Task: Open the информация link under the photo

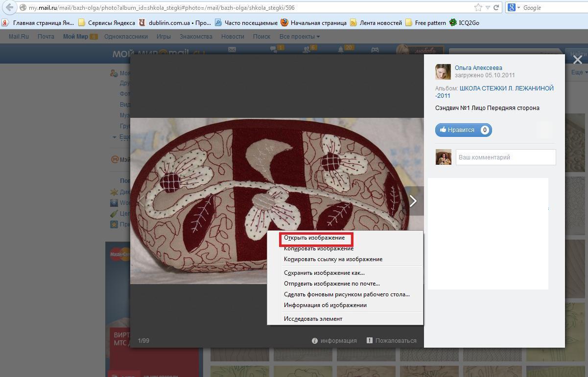Action: (x=334, y=341)
